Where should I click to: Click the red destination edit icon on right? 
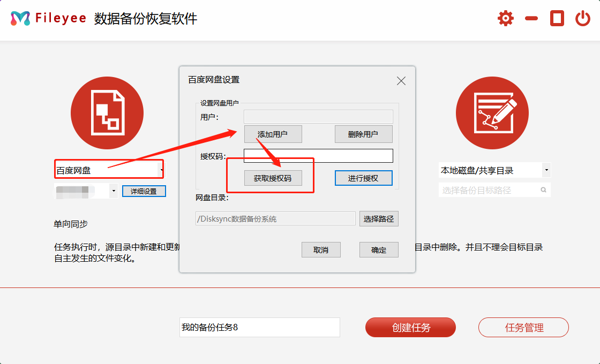point(492,113)
